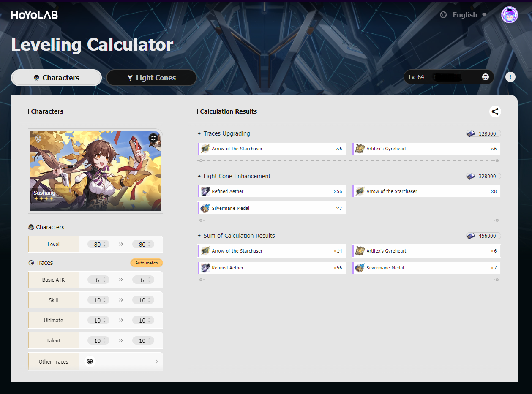Open the current Ultimate level stepper

pos(98,321)
